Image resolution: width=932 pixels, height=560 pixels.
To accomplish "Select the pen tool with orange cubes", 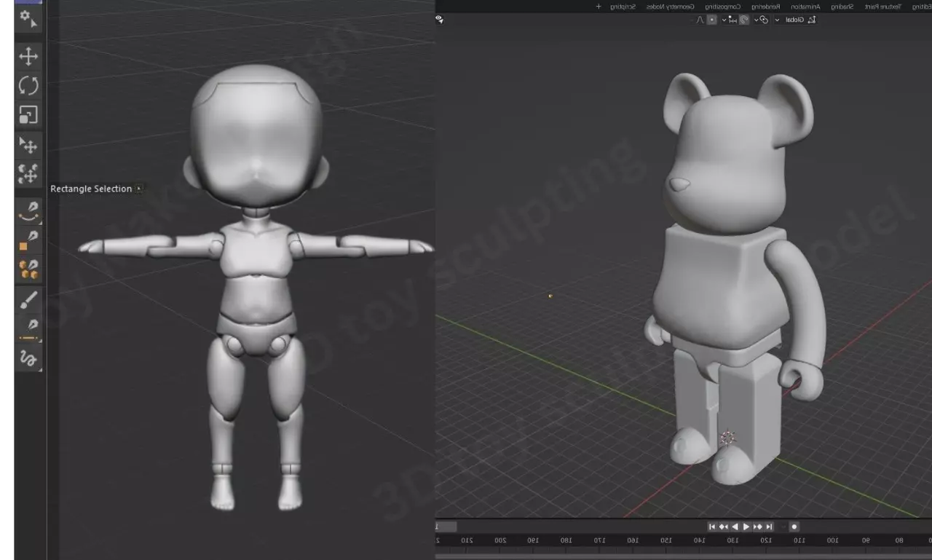I will 28,268.
